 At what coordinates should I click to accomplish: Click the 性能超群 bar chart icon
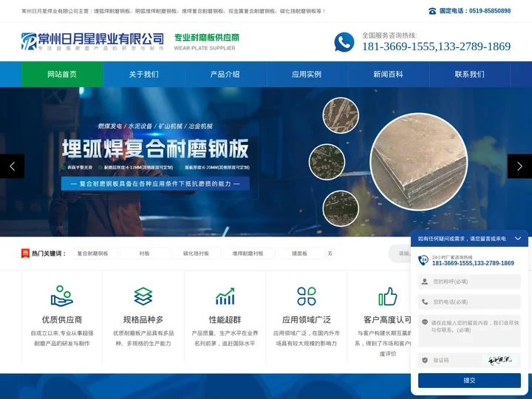(x=225, y=296)
